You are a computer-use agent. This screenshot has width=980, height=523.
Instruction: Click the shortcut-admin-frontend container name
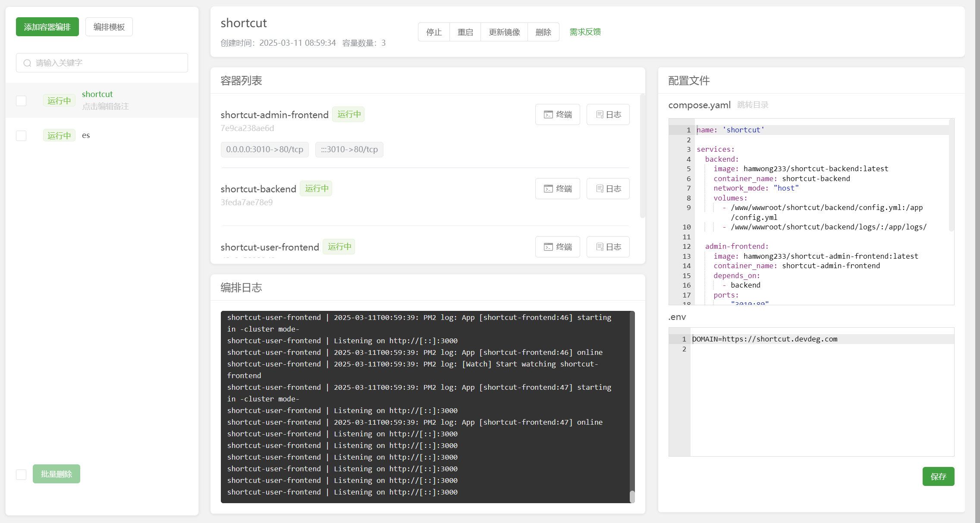point(274,115)
